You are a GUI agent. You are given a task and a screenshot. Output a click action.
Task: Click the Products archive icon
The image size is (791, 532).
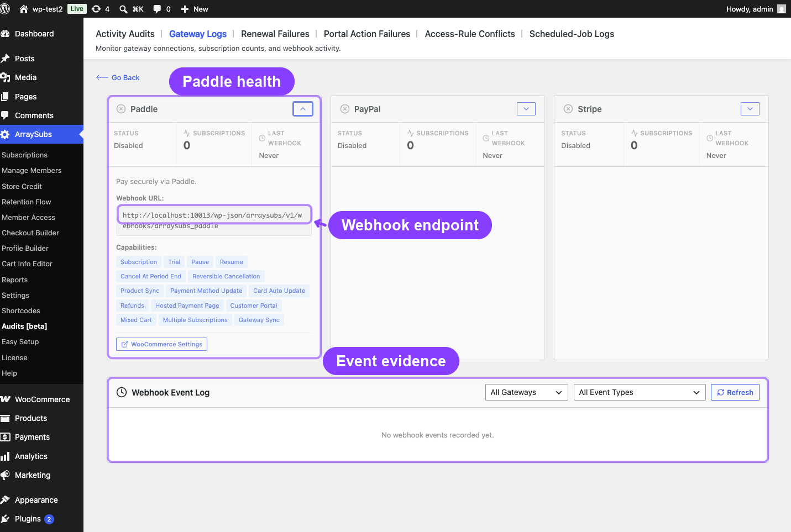(6, 418)
